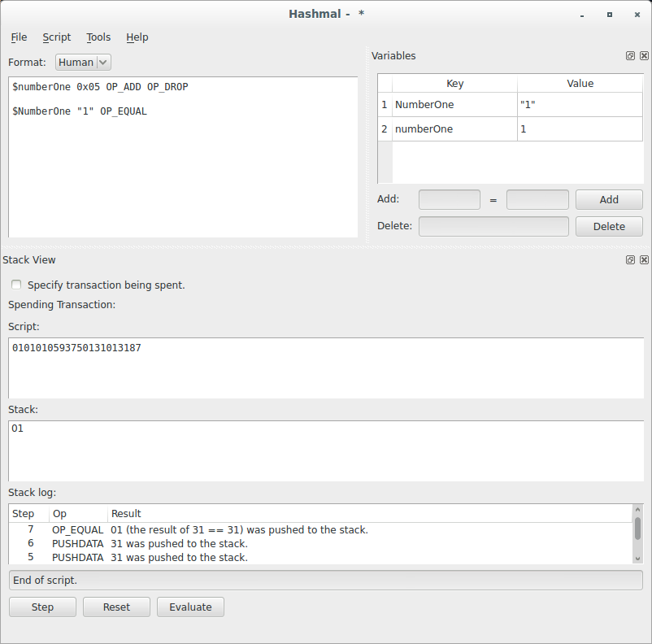Undock the Variables panel
Image resolution: width=652 pixels, height=644 pixels.
click(x=630, y=55)
